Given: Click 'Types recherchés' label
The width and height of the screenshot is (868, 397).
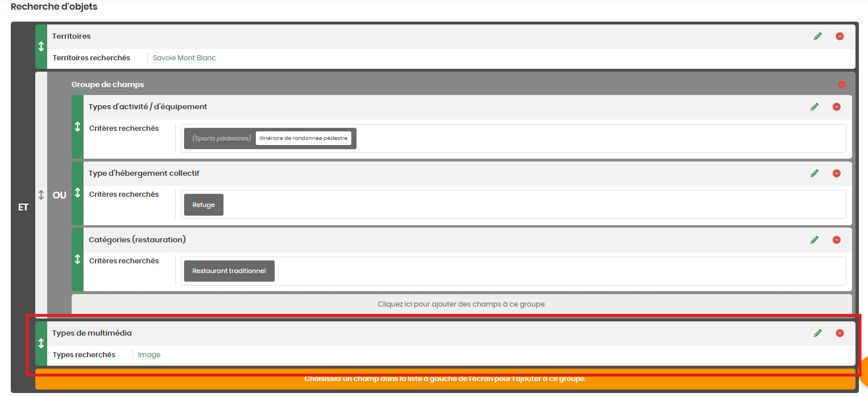Looking at the screenshot, I should pyautogui.click(x=84, y=355).
